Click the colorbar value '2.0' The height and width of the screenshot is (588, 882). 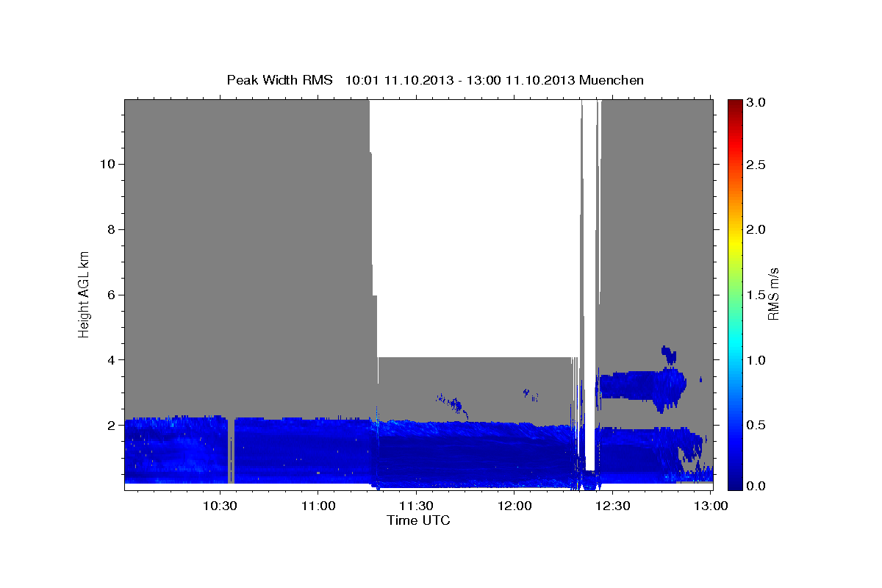pyautogui.click(x=757, y=229)
